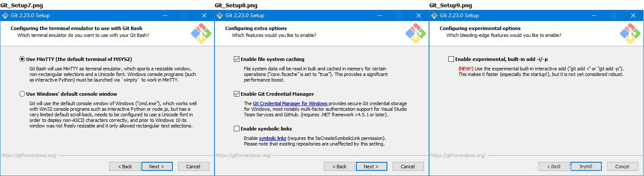
Task: Open the symbolic links hyperlink
Action: [272, 138]
